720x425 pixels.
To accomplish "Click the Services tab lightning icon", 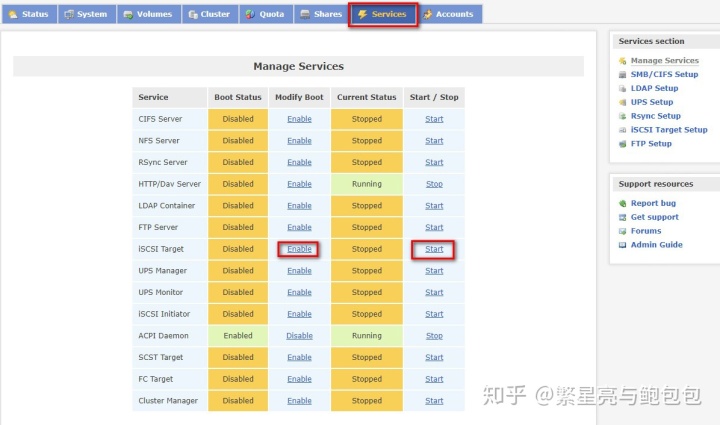I will (x=362, y=14).
